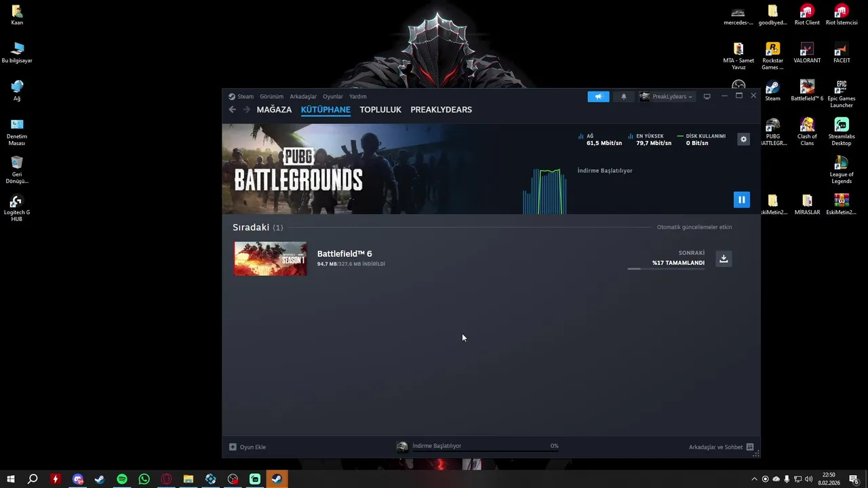868x488 pixels.
Task: Expand hidden system tray icons
Action: 754,479
